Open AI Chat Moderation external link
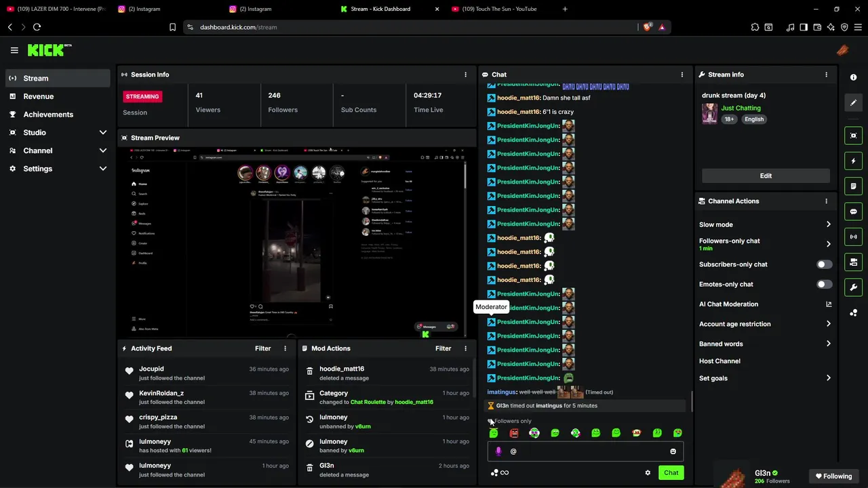This screenshot has width=868, height=488. (x=829, y=304)
